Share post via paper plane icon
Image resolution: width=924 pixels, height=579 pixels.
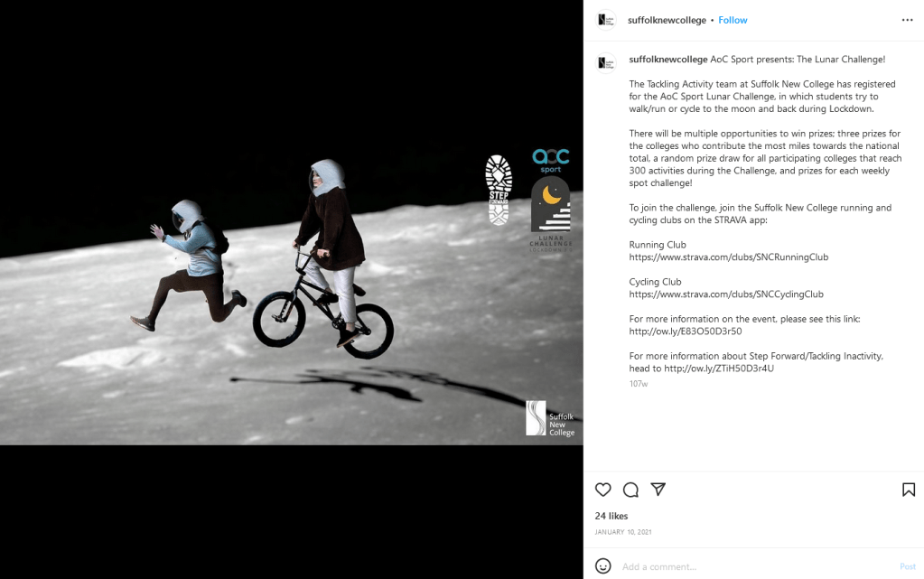pyautogui.click(x=658, y=490)
